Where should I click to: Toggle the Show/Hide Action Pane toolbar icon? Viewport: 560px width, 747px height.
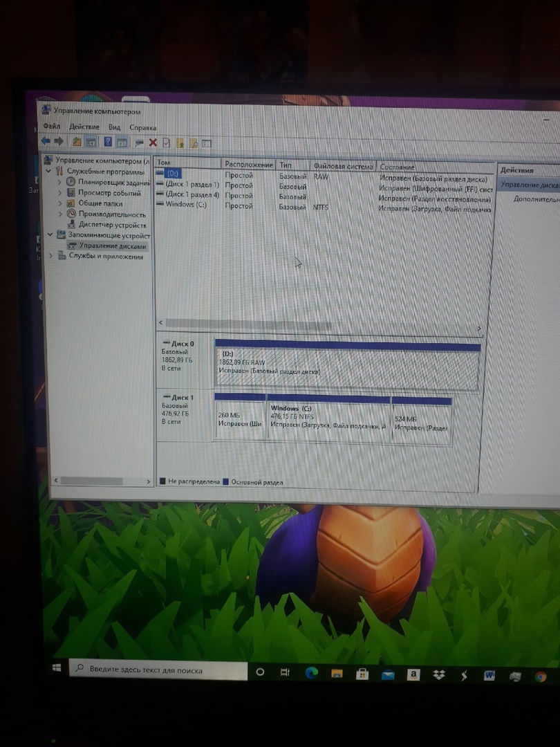pyautogui.click(x=122, y=142)
